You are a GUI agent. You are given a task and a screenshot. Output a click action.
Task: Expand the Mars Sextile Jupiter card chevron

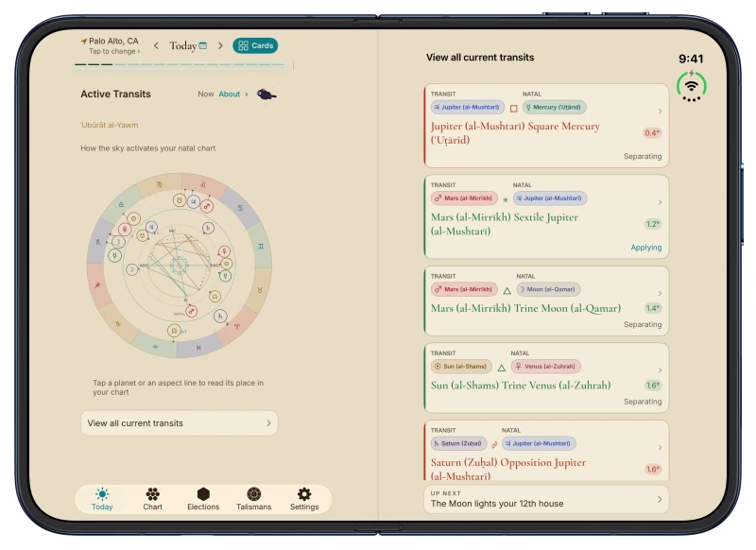click(x=660, y=202)
